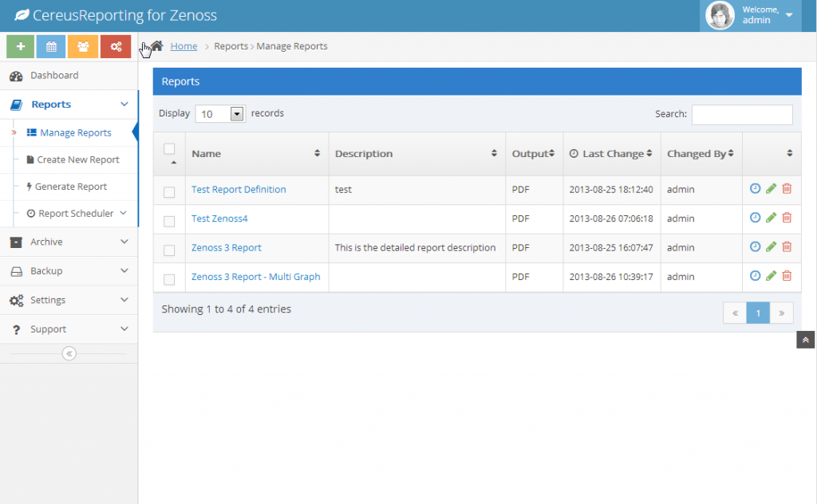The width and height of the screenshot is (817, 504).
Task: Collapse sidebar with double-chevron button
Action: 69,353
